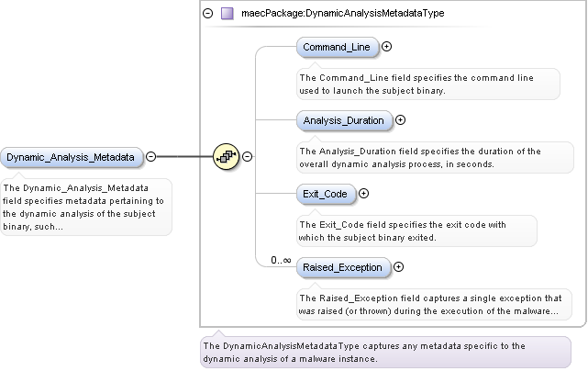Select the Analysis_Duration element node
This screenshot has height=371, width=588.
point(344,119)
